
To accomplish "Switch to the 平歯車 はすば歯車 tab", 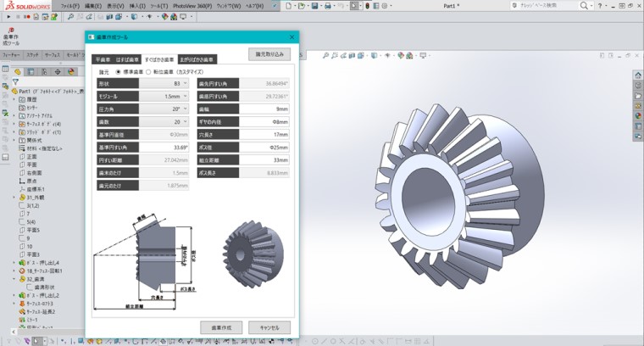I will tap(117, 60).
